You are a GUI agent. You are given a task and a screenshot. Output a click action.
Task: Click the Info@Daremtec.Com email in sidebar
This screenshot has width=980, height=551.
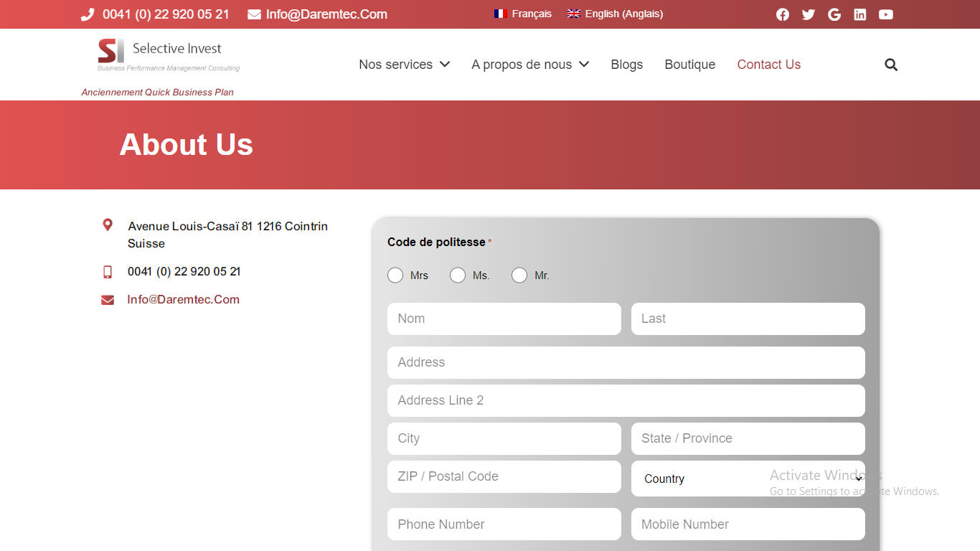point(183,299)
